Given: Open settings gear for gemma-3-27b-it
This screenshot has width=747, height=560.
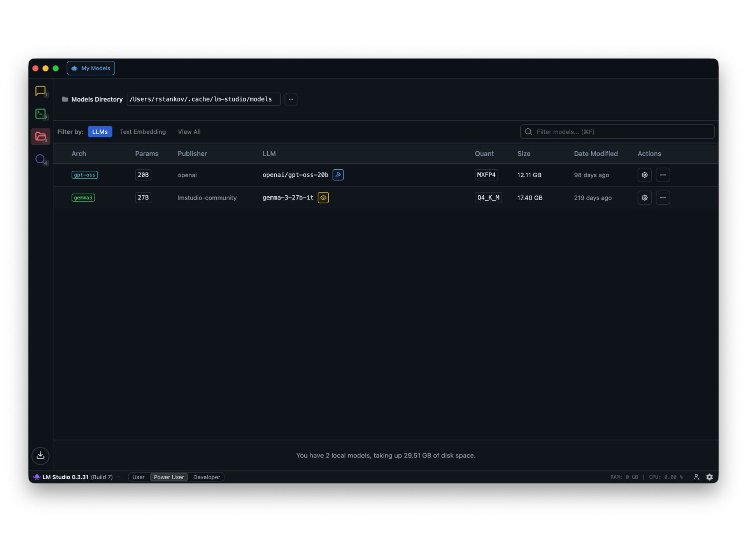Looking at the screenshot, I should [x=644, y=198].
